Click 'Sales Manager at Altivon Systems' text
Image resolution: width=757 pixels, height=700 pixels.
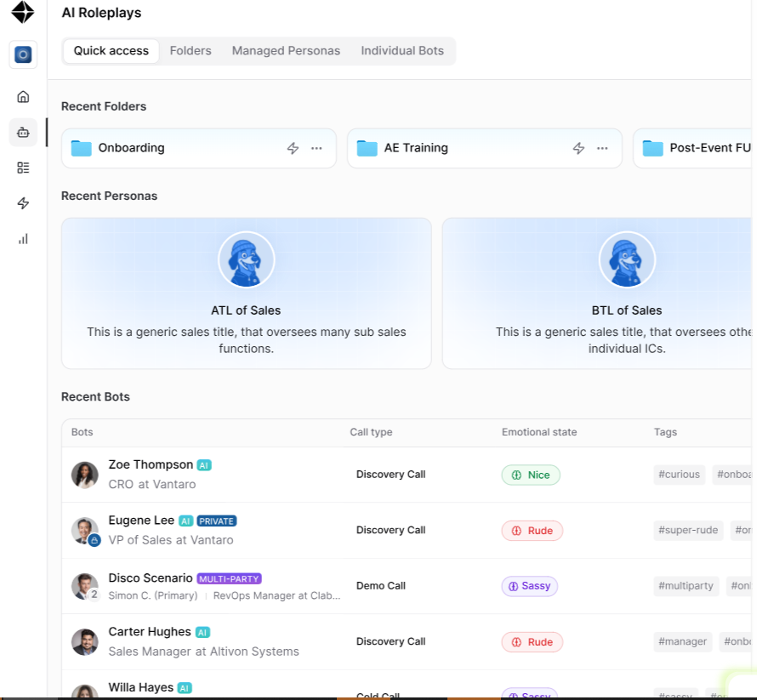[x=204, y=652]
